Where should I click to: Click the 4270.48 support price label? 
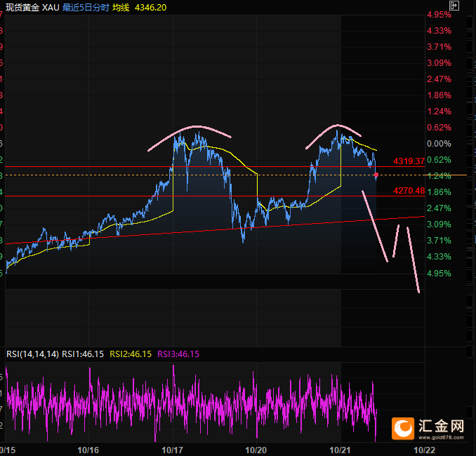pyautogui.click(x=409, y=191)
